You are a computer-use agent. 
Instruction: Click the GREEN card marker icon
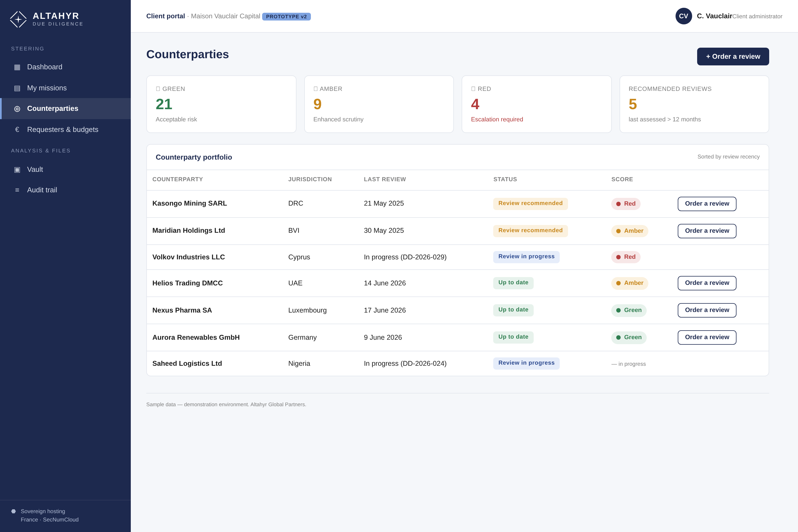158,89
